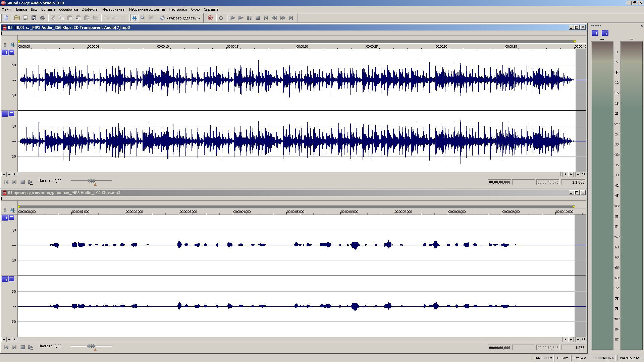Collapse channel 2 in the 05 40,01 с. window
The height and width of the screenshot is (362, 644).
12,113
